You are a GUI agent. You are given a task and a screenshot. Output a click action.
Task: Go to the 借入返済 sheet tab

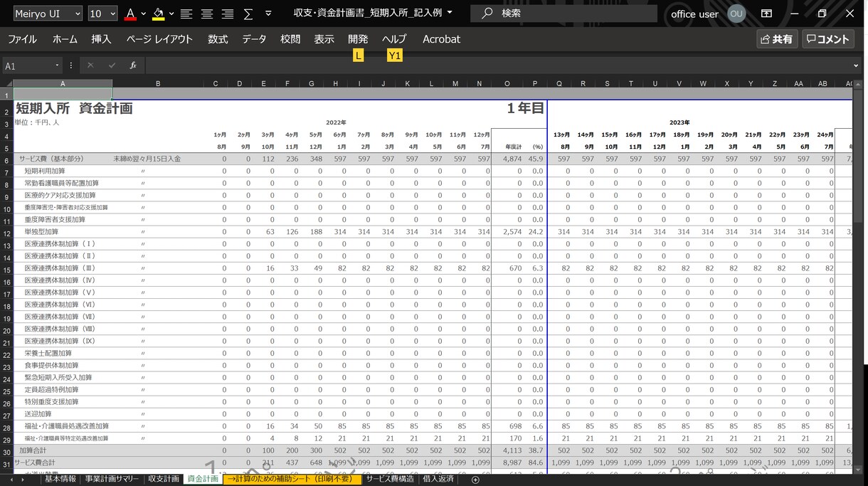click(438, 480)
